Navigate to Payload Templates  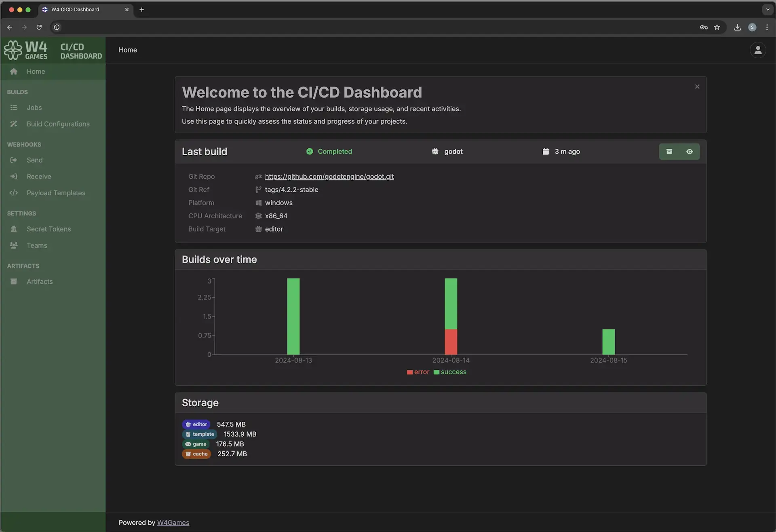56,193
